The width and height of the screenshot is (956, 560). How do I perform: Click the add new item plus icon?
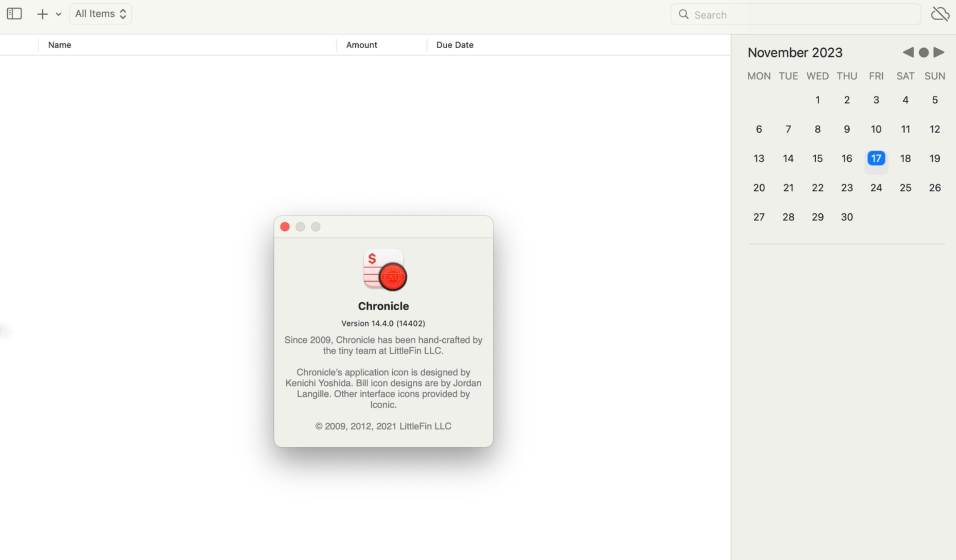point(42,14)
